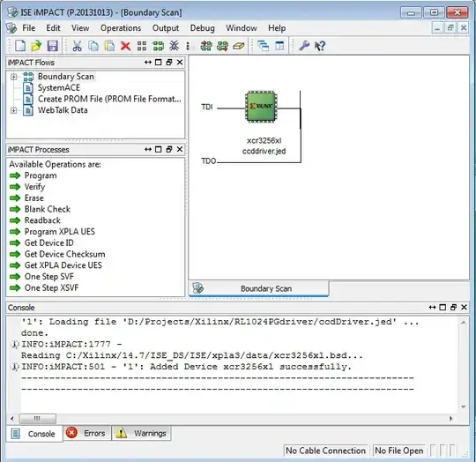Toggle slide-out on Console panel

(x=432, y=307)
